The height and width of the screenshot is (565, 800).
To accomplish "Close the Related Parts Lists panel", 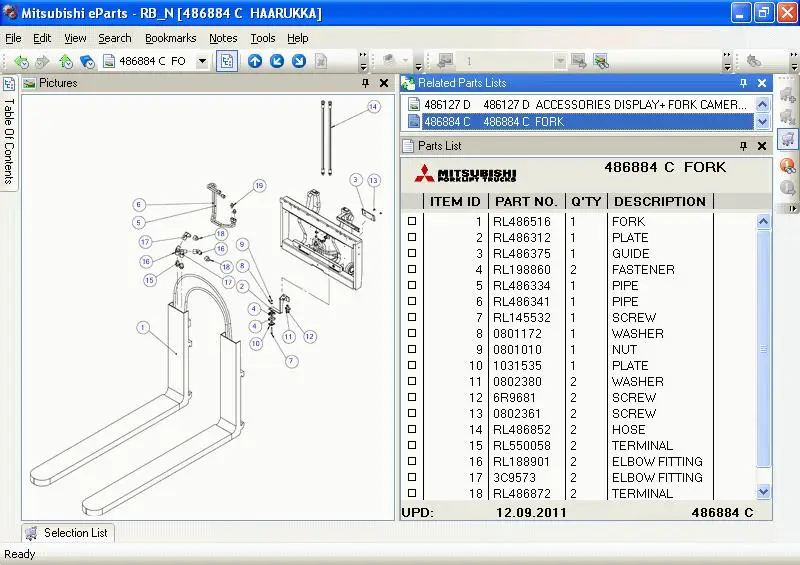I will tap(762, 83).
